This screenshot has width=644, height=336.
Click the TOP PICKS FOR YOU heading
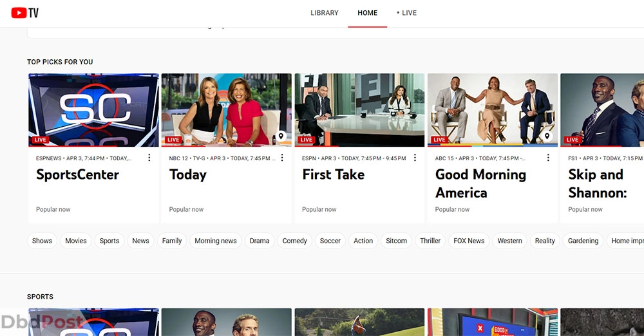coord(60,62)
